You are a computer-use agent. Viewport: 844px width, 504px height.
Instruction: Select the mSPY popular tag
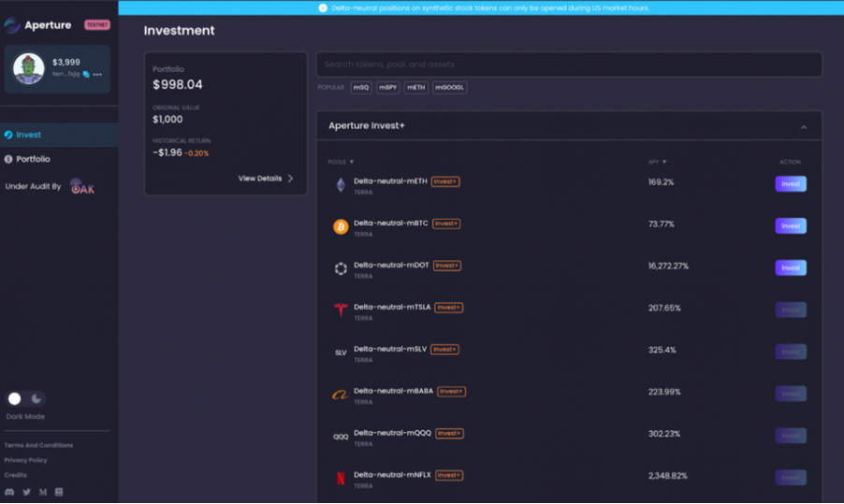388,88
